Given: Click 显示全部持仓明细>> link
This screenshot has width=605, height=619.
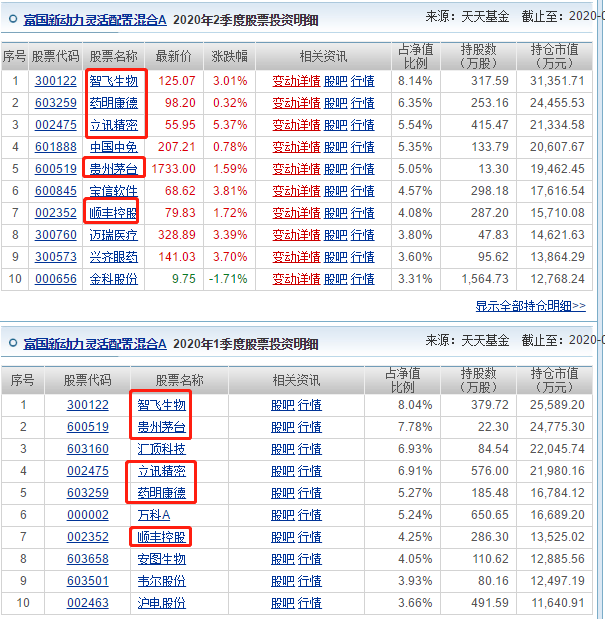Looking at the screenshot, I should 530,306.
